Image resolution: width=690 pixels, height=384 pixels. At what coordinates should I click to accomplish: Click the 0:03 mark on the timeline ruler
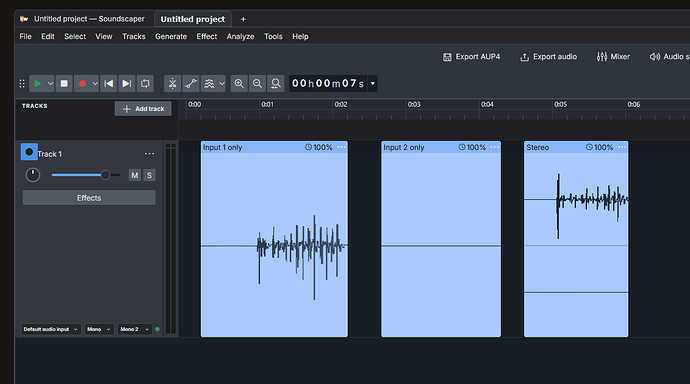414,105
